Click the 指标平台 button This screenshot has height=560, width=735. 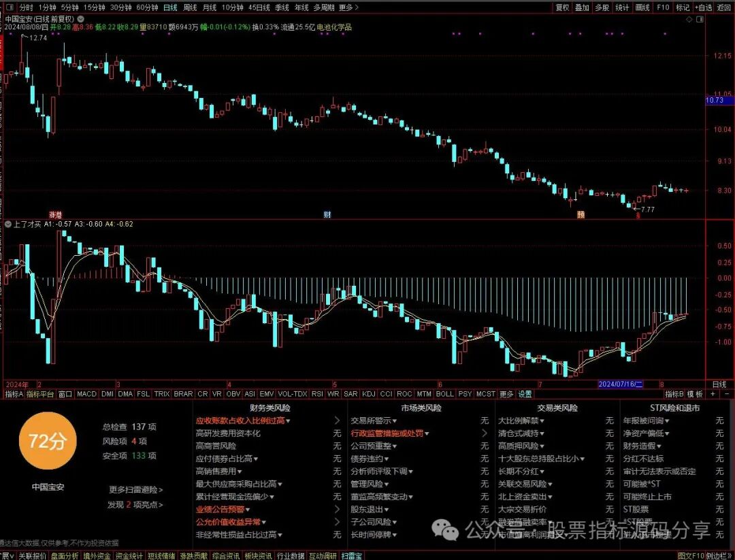[40, 394]
